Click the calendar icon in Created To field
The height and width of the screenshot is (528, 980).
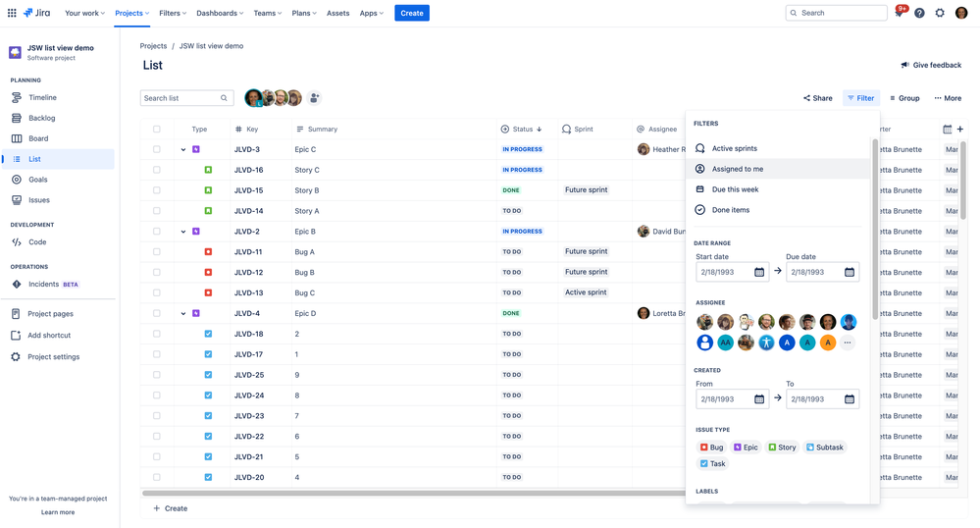[850, 399]
